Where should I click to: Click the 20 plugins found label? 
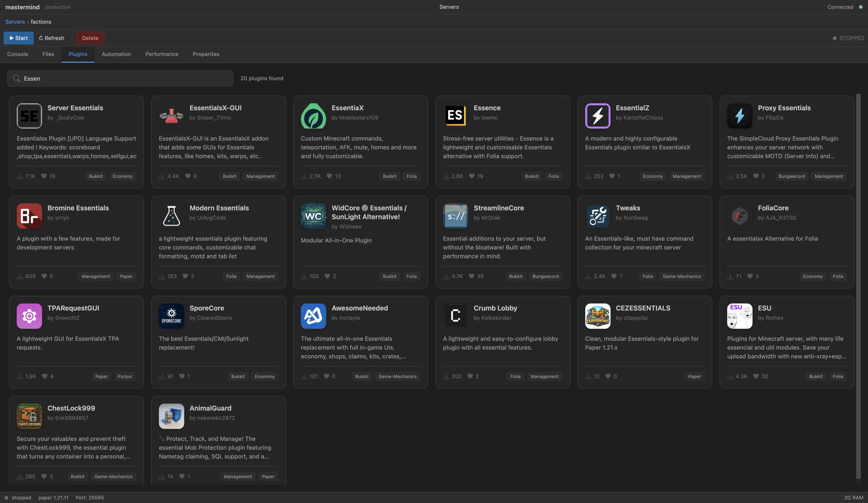point(262,78)
